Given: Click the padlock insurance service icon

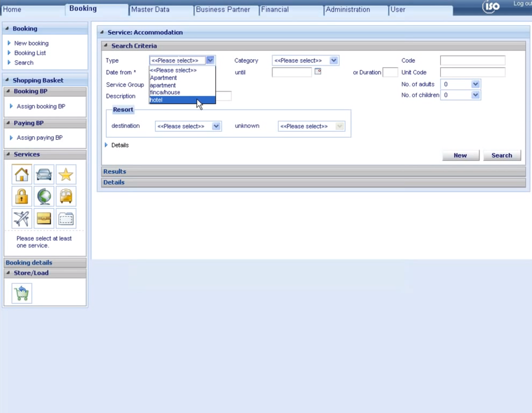Looking at the screenshot, I should (21, 196).
